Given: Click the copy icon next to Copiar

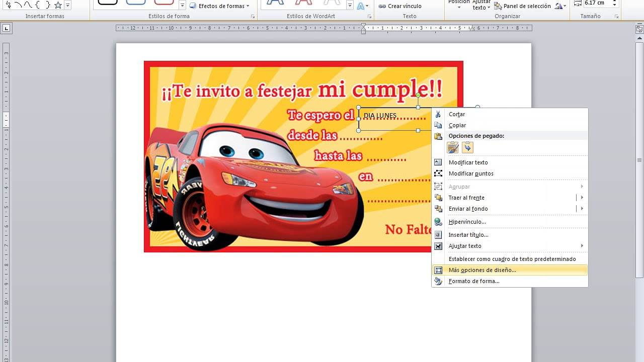Looking at the screenshot, I should coord(438,125).
